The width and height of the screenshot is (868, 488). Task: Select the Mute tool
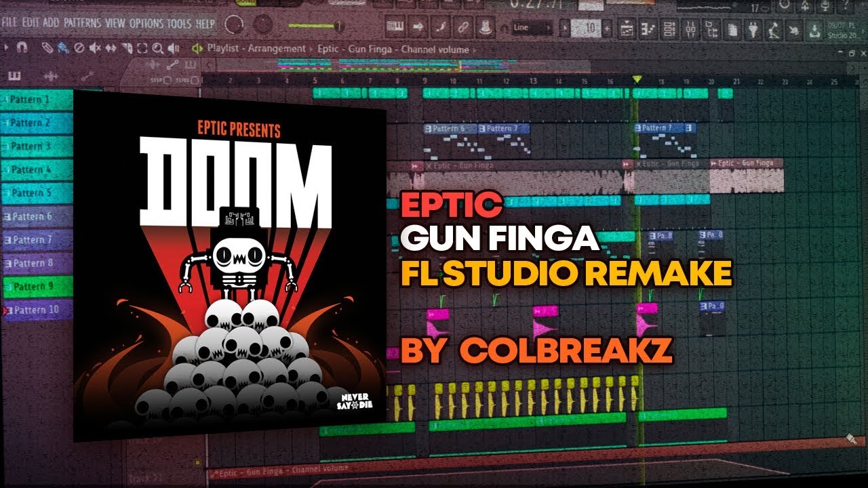coord(95,47)
